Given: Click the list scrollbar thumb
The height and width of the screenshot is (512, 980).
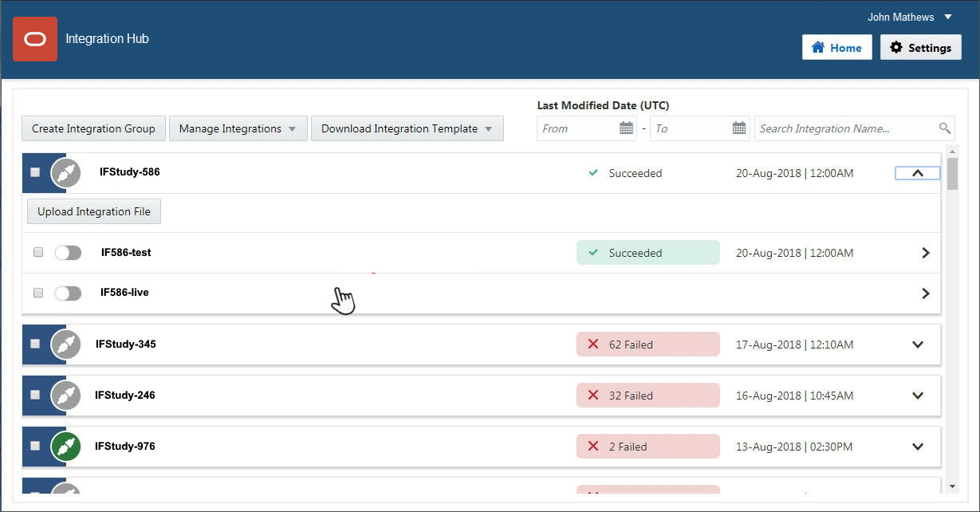Looking at the screenshot, I should [x=952, y=173].
